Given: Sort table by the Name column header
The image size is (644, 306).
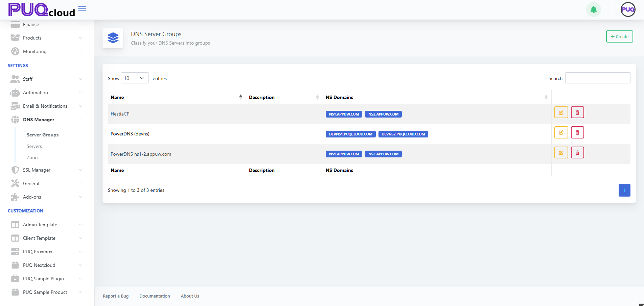Looking at the screenshot, I should [x=117, y=97].
